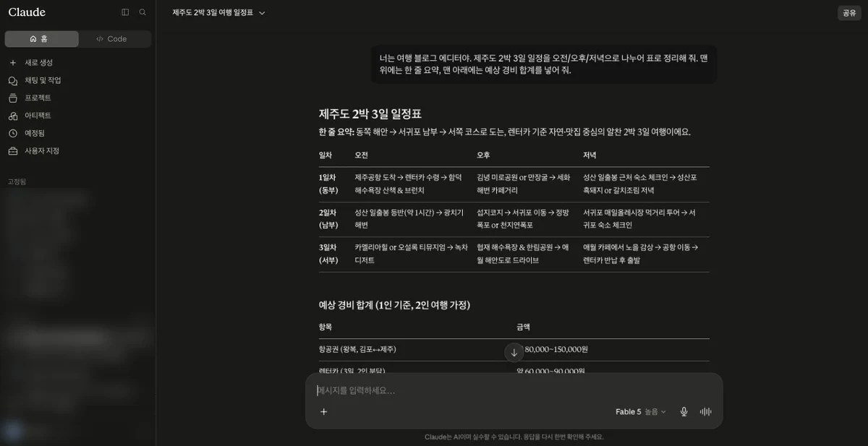Open the search icon in sidebar header
This screenshot has height=446, width=868.
[x=142, y=12]
